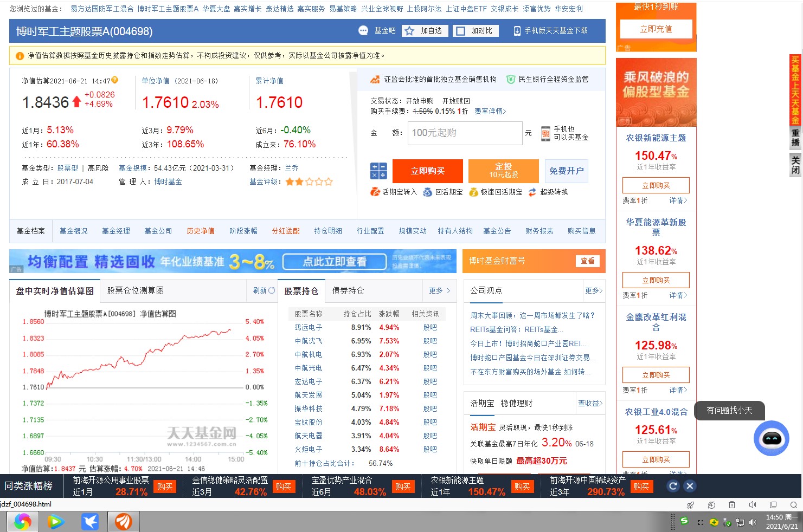Open the 费率详情 fee details link
The image size is (803, 532).
pos(490,111)
